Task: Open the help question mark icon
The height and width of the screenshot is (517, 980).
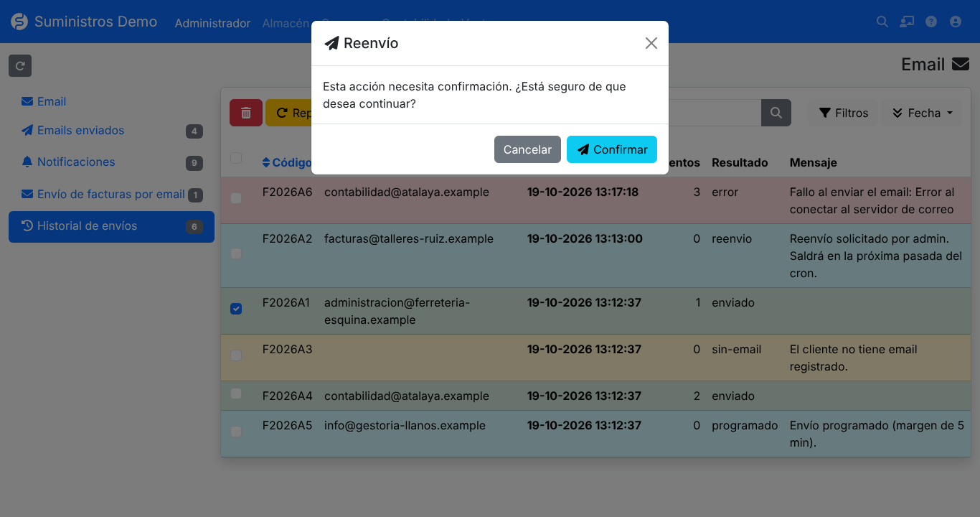Action: pyautogui.click(x=931, y=22)
